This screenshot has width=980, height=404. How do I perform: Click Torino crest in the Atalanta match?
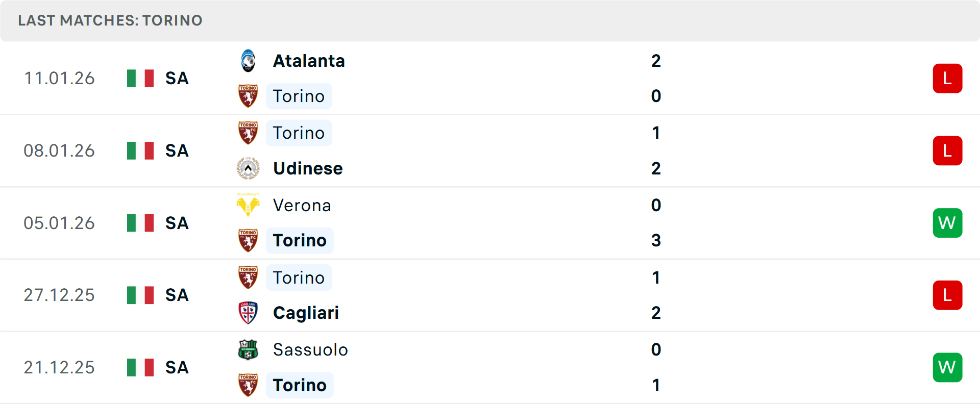248,96
